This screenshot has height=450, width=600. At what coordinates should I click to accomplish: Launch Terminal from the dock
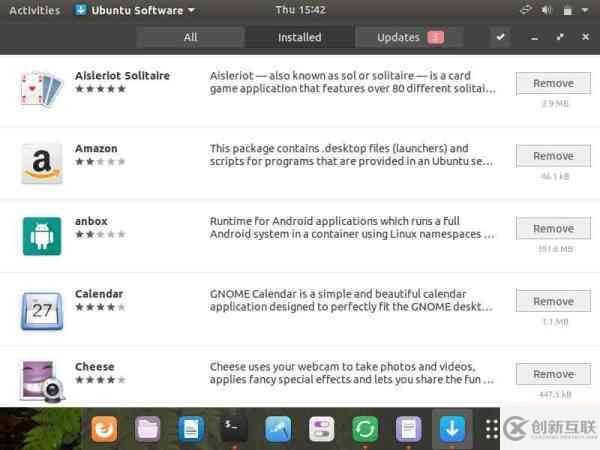234,429
